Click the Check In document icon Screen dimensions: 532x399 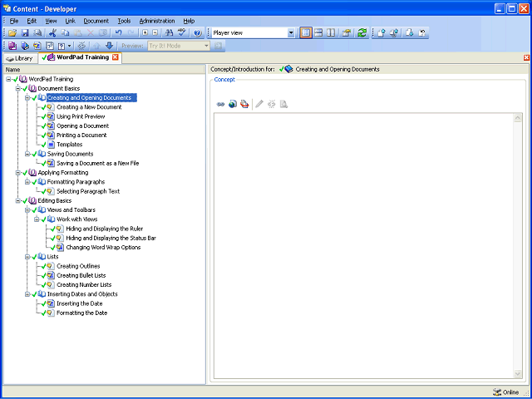point(382,33)
